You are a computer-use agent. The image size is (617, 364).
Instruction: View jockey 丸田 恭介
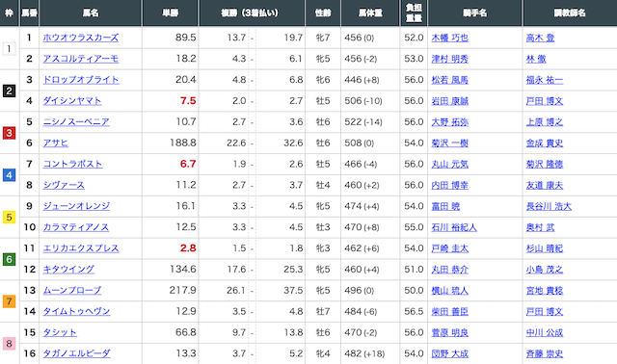(x=450, y=270)
